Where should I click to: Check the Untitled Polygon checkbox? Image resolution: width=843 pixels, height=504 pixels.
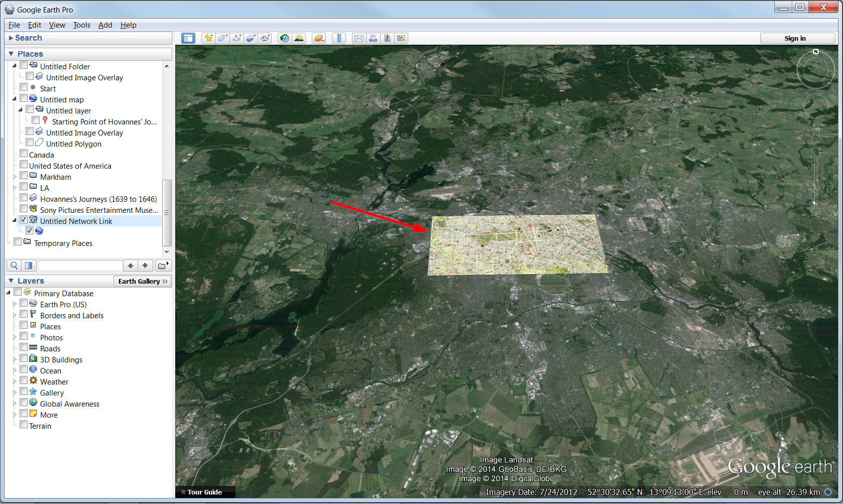30,142
